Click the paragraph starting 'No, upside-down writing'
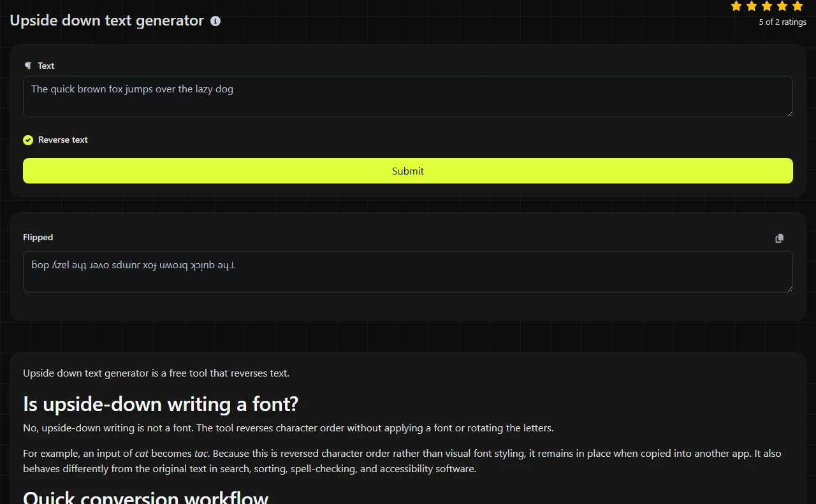Image resolution: width=816 pixels, height=504 pixels. (288, 428)
